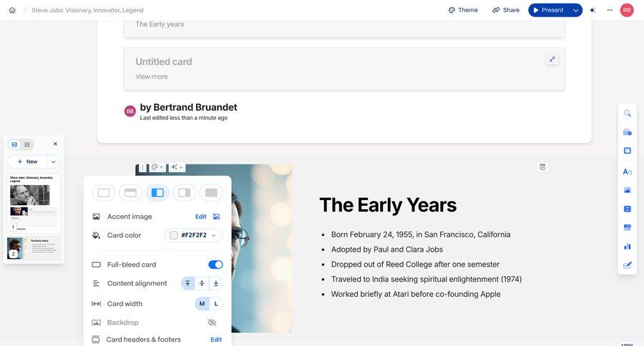644x346 pixels.
Task: Click the AI sparkle icon in top bar
Action: [592, 10]
